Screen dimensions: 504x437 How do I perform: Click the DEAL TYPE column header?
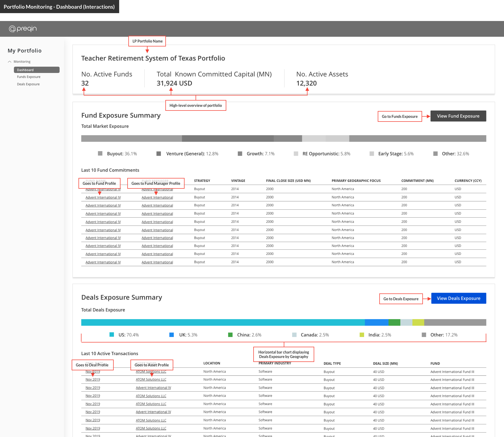click(332, 364)
